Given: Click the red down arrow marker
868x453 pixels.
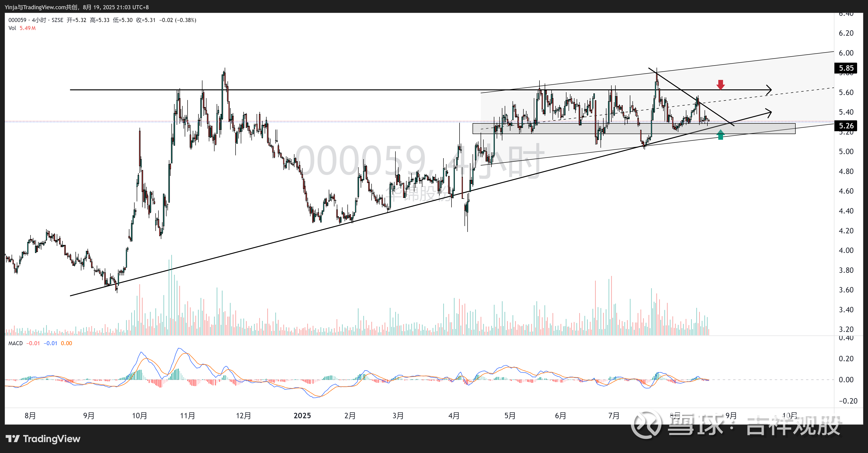Looking at the screenshot, I should [x=720, y=85].
